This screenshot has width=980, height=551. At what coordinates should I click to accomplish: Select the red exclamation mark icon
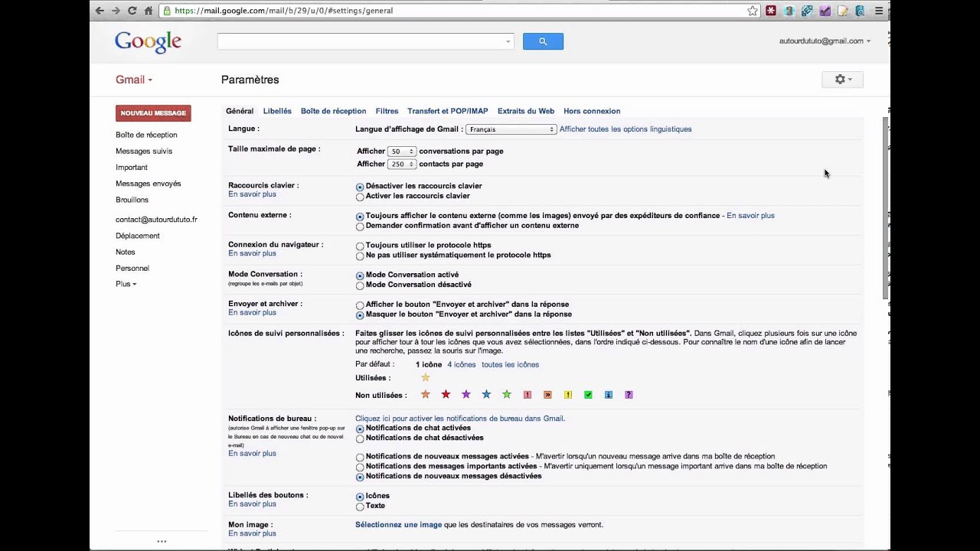click(x=527, y=395)
